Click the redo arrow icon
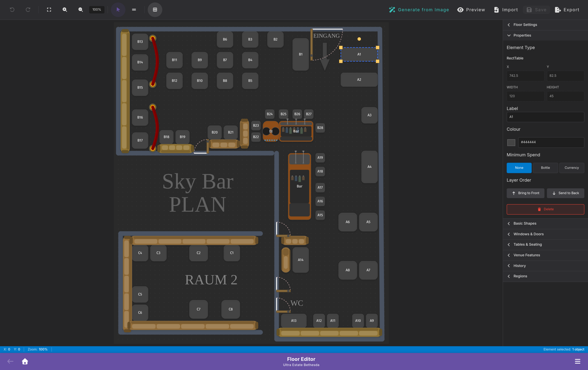The width and height of the screenshot is (588, 370). (x=28, y=9)
